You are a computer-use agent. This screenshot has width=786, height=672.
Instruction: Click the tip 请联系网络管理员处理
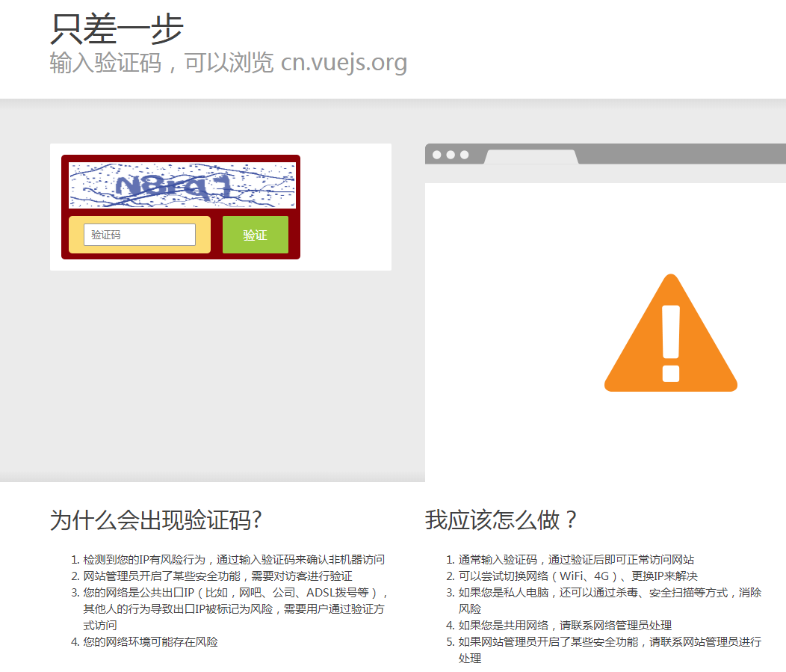tap(565, 625)
